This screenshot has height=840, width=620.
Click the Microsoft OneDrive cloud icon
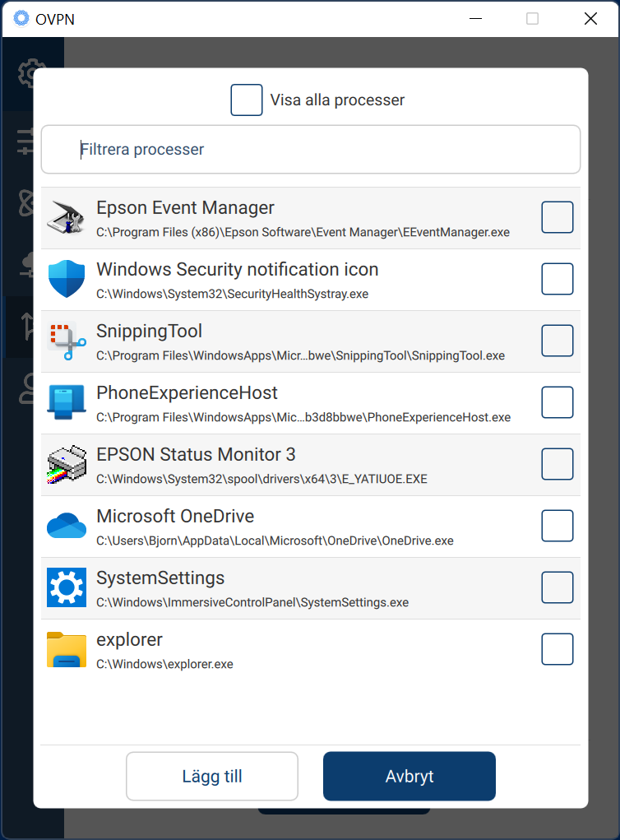pyautogui.click(x=67, y=526)
